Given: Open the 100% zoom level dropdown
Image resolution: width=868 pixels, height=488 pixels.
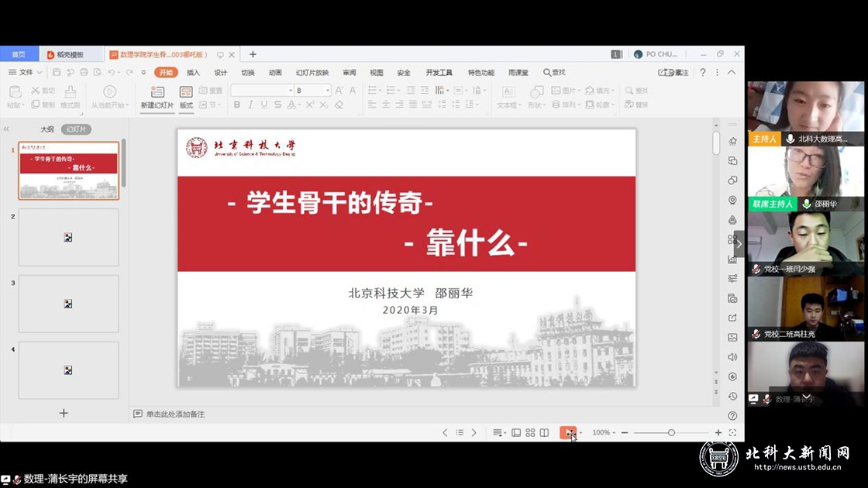Looking at the screenshot, I should pyautogui.click(x=604, y=432).
